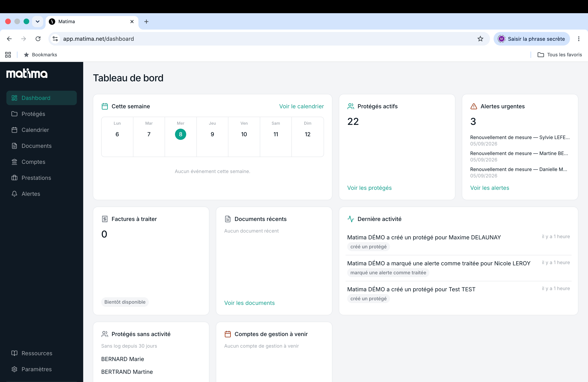Open the Chrome three-dot menu
Image resolution: width=588 pixels, height=382 pixels.
579,39
